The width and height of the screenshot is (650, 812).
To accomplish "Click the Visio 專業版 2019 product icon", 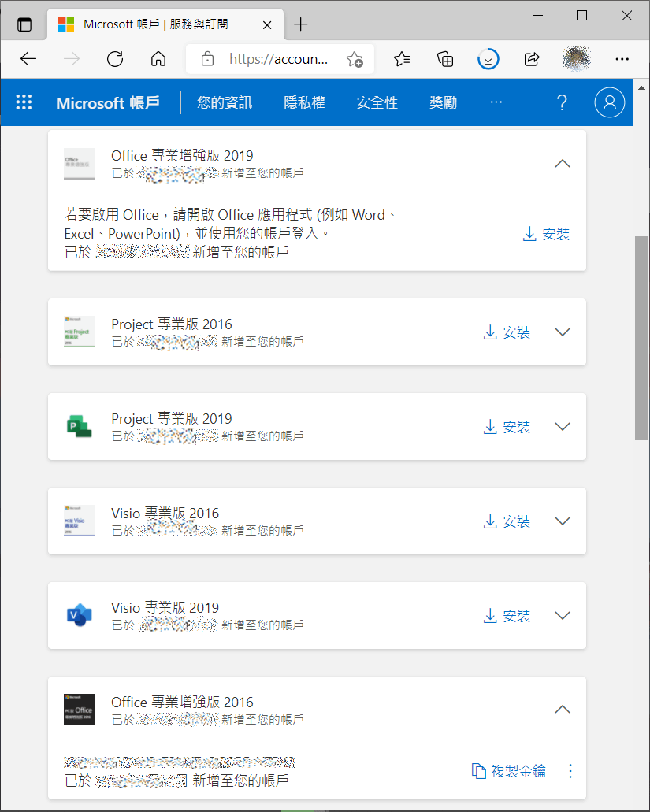I will pos(80,614).
